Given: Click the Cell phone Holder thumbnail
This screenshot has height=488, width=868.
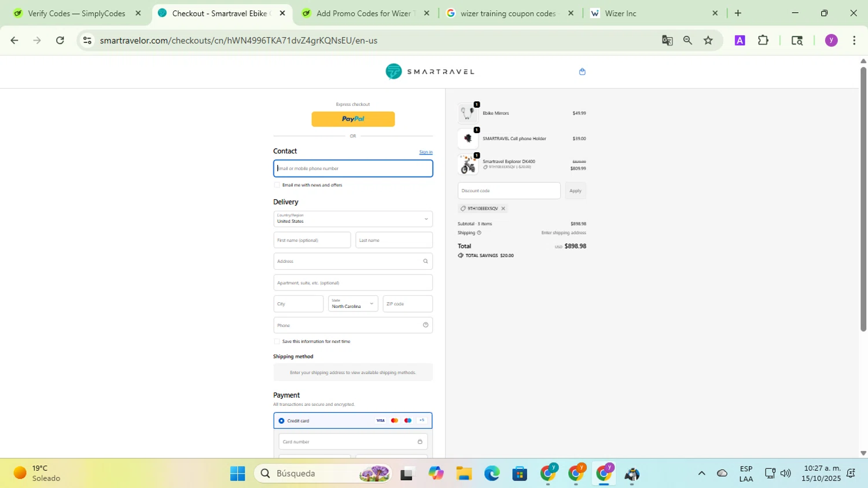Looking at the screenshot, I should click(x=468, y=138).
